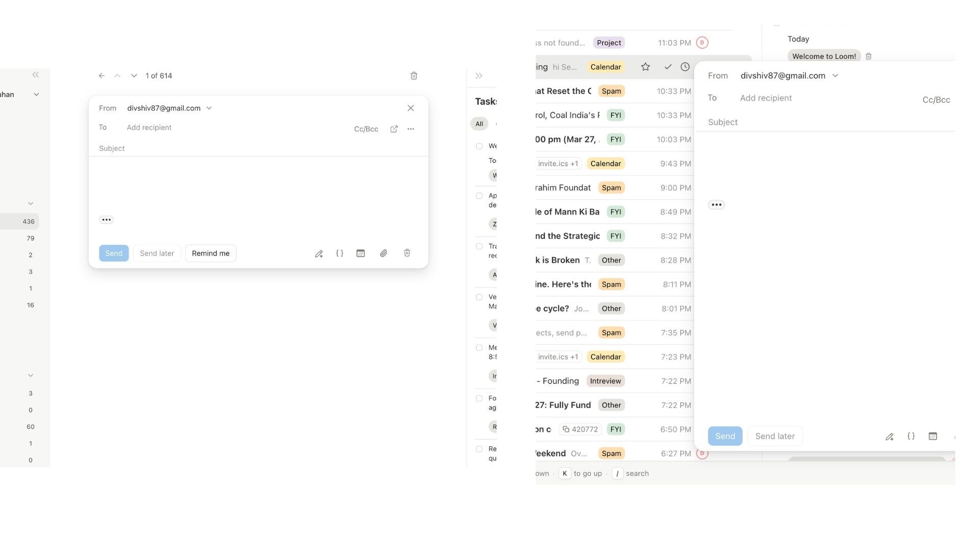Screen dimensions: 980x551
Task: Check the task checkbox starting 'Me'
Action: pos(479,348)
